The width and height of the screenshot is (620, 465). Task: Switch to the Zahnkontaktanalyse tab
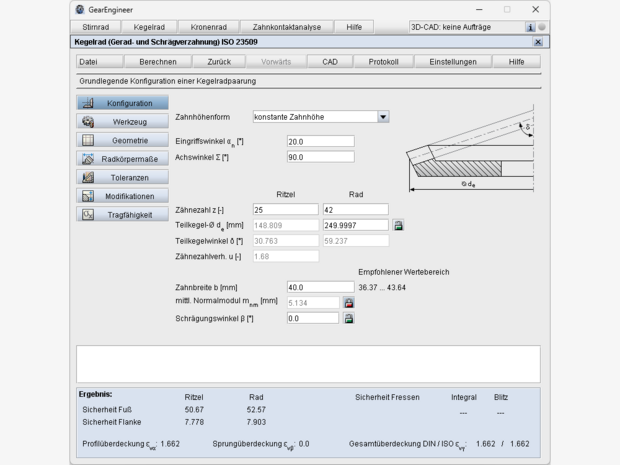click(287, 27)
